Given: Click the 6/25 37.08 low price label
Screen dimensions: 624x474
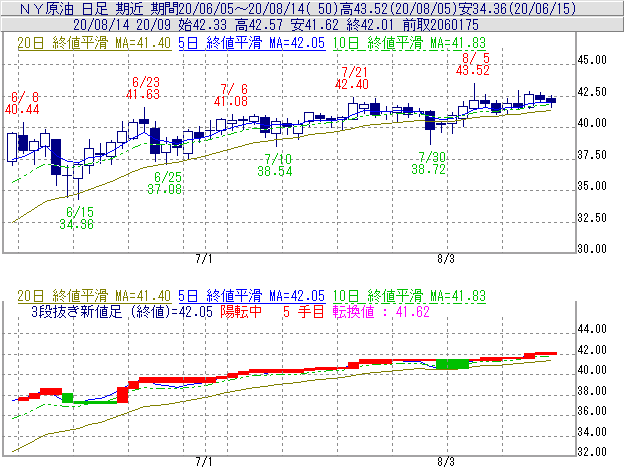Looking at the screenshot, I should point(164,183).
